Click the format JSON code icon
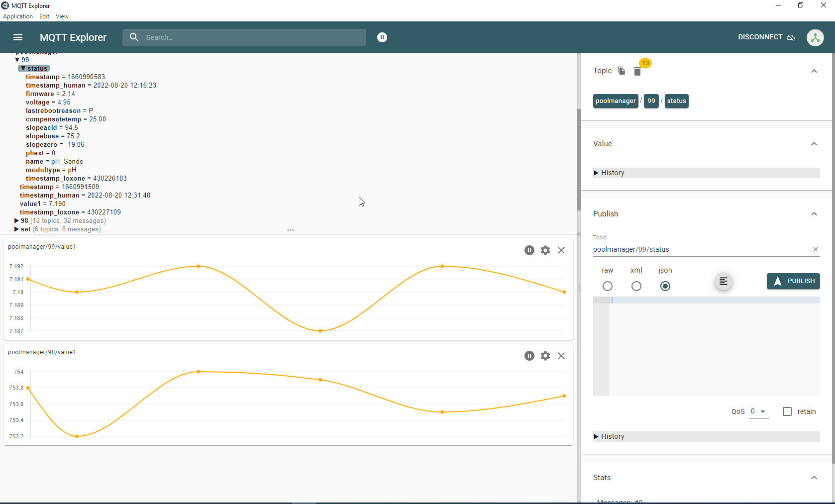Viewport: 835px width, 504px height. point(723,282)
